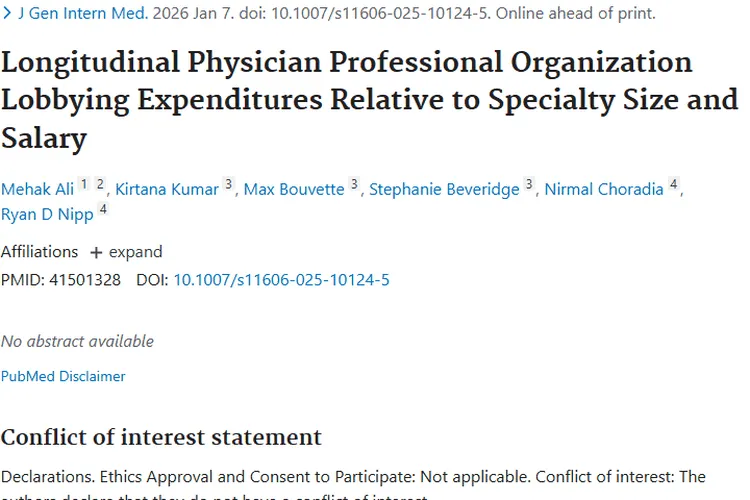Screen dimensions: 750x500
Task: Open author Kirtana Kumar's link
Action: [x=166, y=189]
